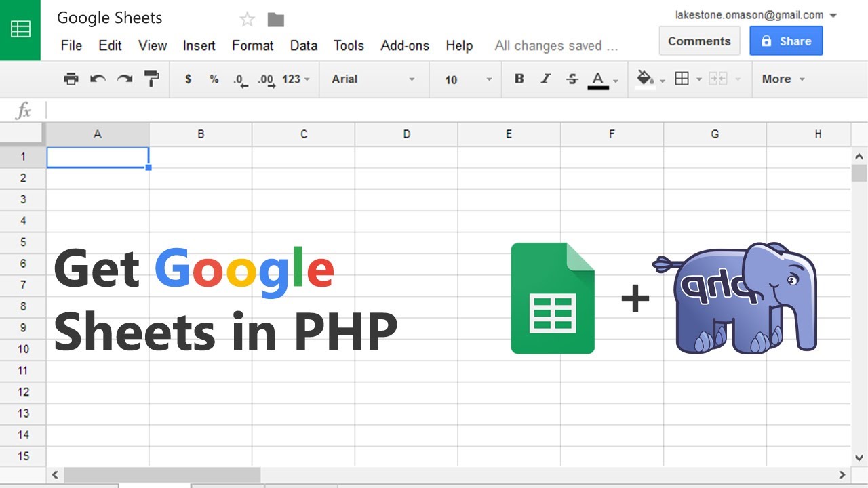868x488 pixels.
Task: Open the 123 number formats dropdown
Action: click(x=296, y=79)
